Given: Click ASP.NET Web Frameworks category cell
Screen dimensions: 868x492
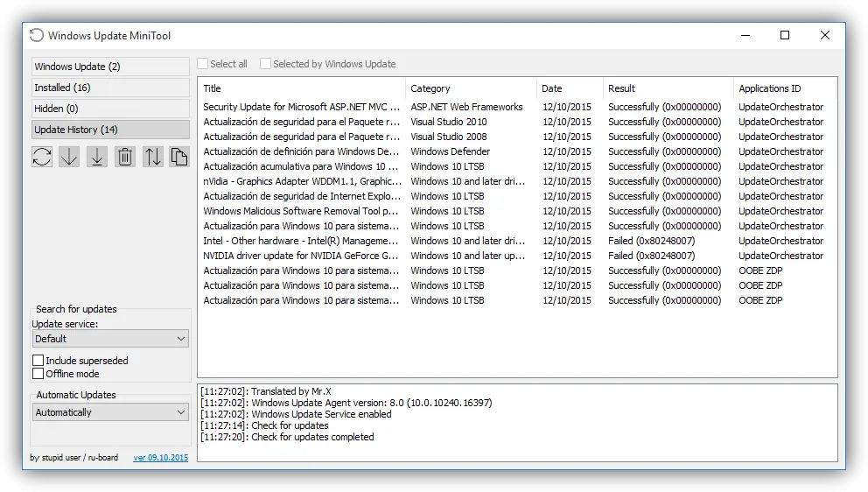Looking at the screenshot, I should [466, 107].
